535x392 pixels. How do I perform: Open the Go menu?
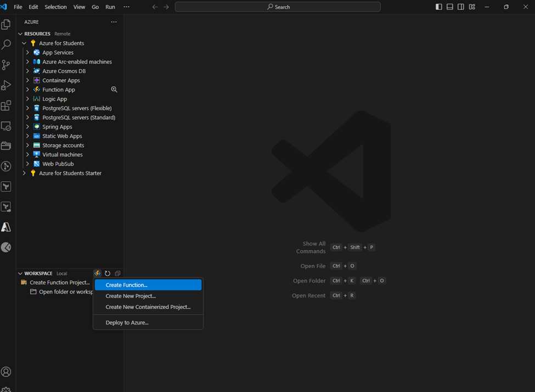coord(95,7)
